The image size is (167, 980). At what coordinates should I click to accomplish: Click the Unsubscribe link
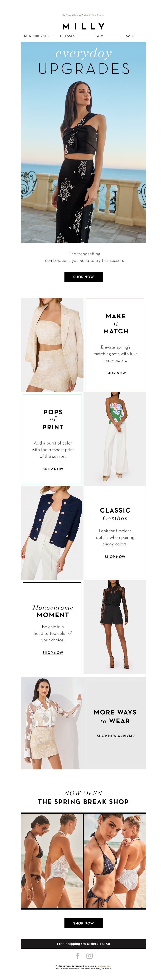(x=104, y=966)
